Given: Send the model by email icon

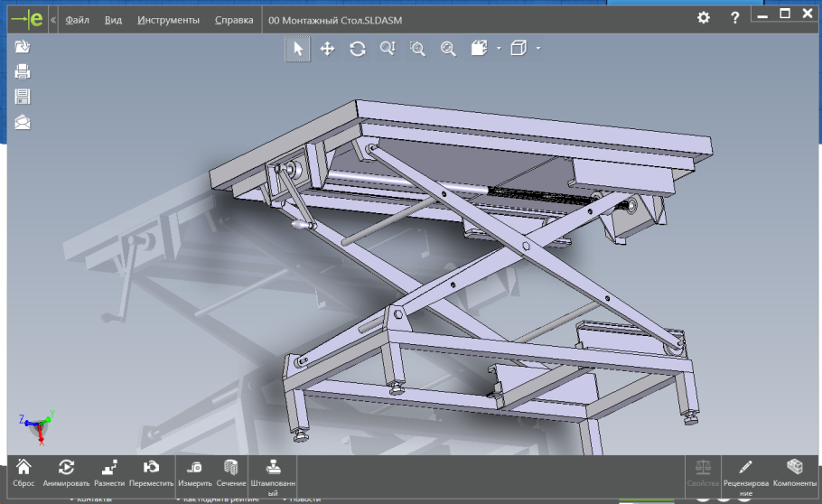Looking at the screenshot, I should (x=23, y=122).
